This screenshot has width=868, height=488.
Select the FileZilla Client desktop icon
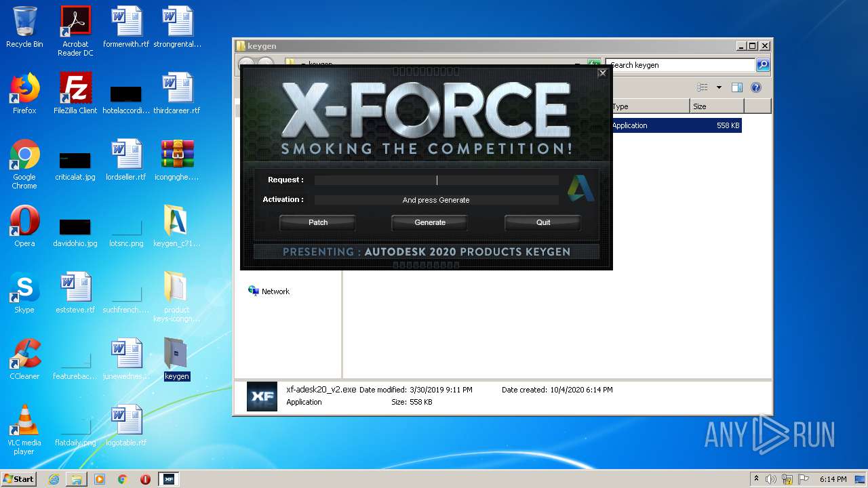pyautogui.click(x=75, y=94)
